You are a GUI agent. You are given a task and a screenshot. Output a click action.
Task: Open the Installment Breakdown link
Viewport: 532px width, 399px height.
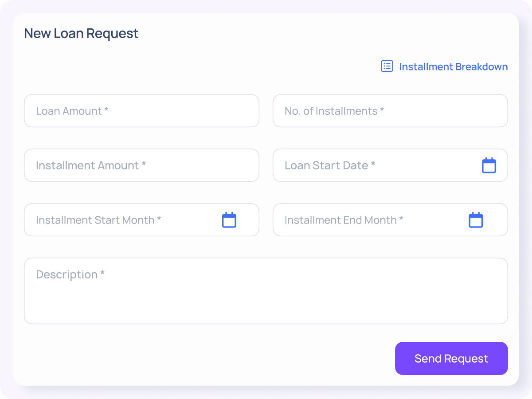click(x=453, y=66)
